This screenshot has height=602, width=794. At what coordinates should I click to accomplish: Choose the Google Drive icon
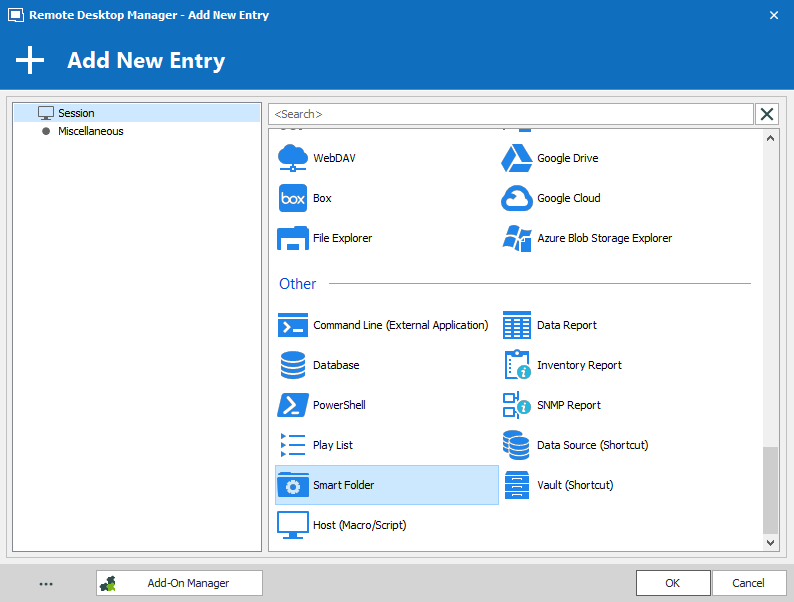516,158
